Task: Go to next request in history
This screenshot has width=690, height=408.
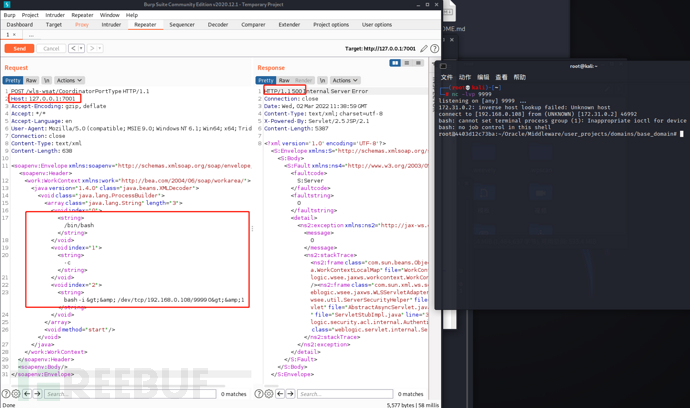Action: (x=92, y=48)
